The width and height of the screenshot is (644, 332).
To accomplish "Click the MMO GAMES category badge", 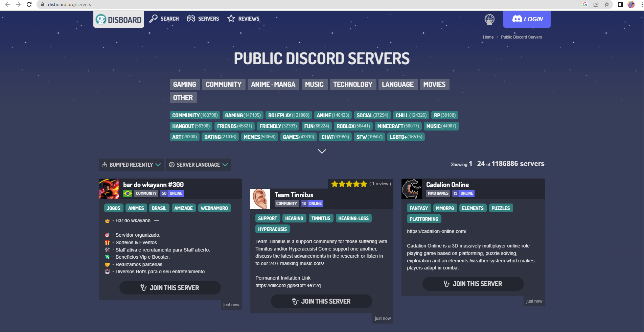I will pos(438,193).
